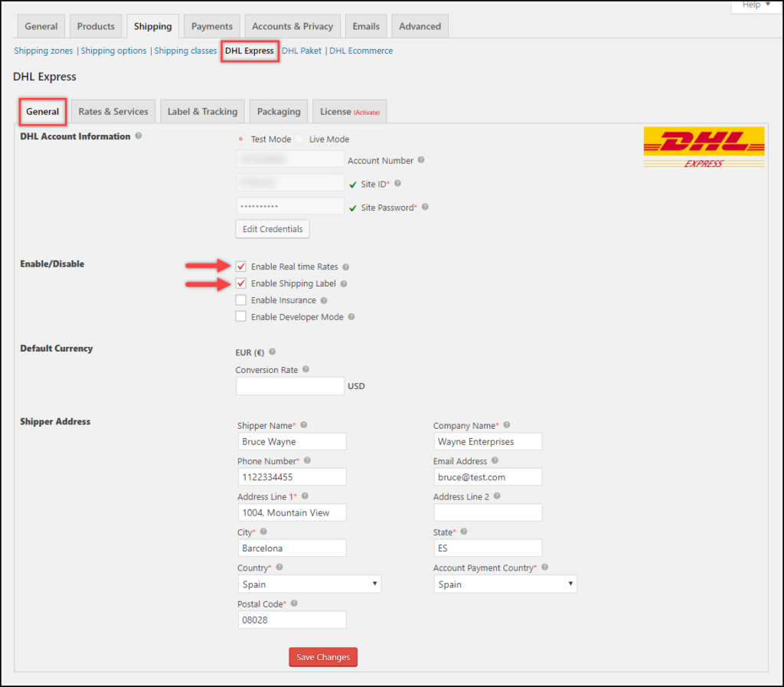784x687 pixels.
Task: Click the Conversion Rate help icon
Action: (305, 370)
